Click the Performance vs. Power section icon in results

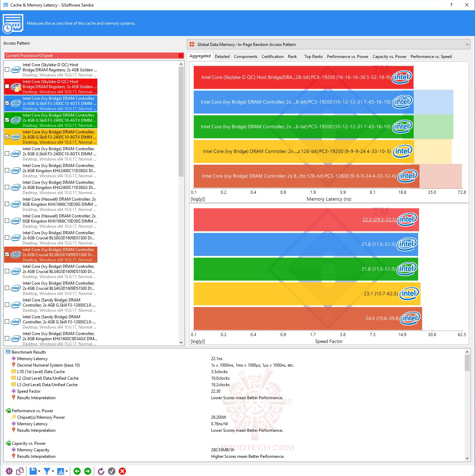click(x=8, y=411)
